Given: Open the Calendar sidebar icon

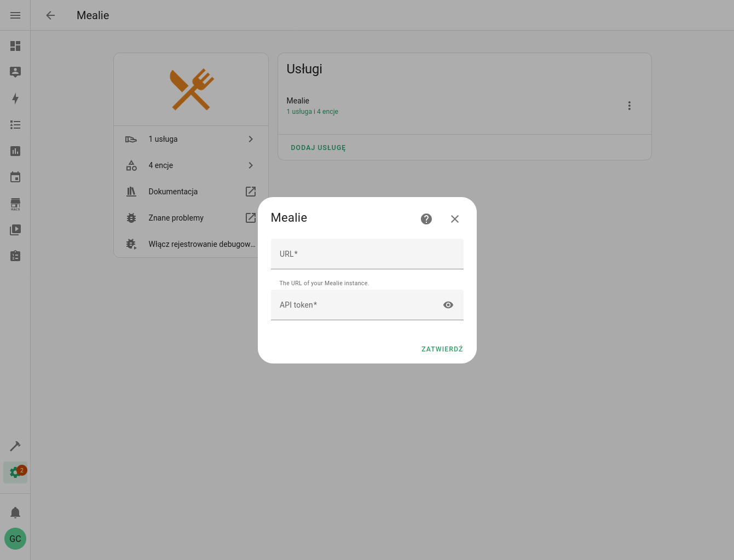Looking at the screenshot, I should pyautogui.click(x=15, y=177).
